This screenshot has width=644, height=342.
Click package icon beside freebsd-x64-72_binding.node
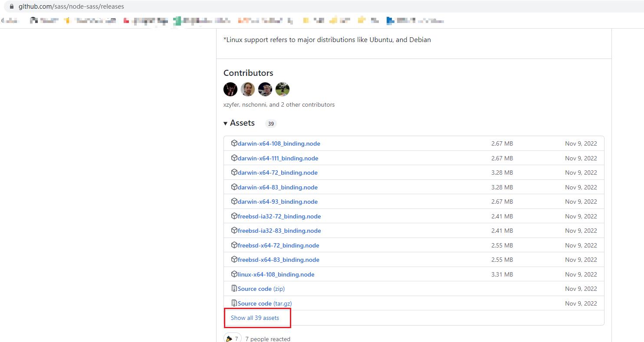click(x=234, y=245)
